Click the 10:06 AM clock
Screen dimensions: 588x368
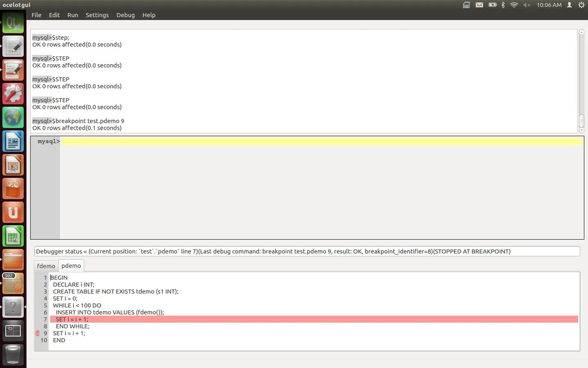click(x=549, y=5)
